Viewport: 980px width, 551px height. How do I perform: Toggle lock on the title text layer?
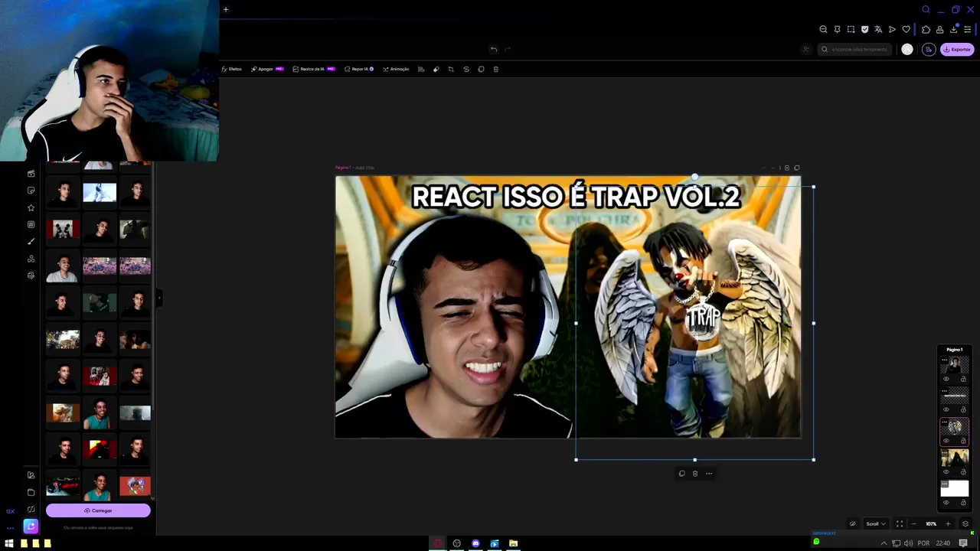coord(963,409)
